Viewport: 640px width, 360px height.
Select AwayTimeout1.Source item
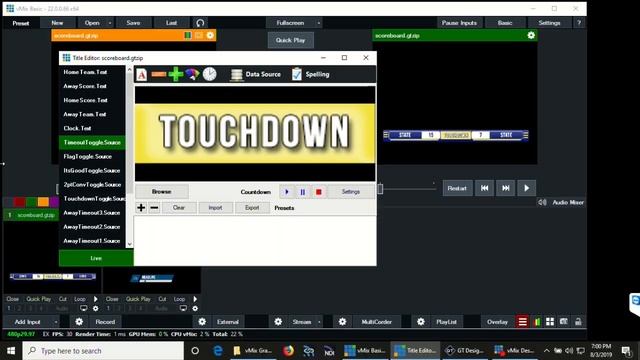pos(92,241)
